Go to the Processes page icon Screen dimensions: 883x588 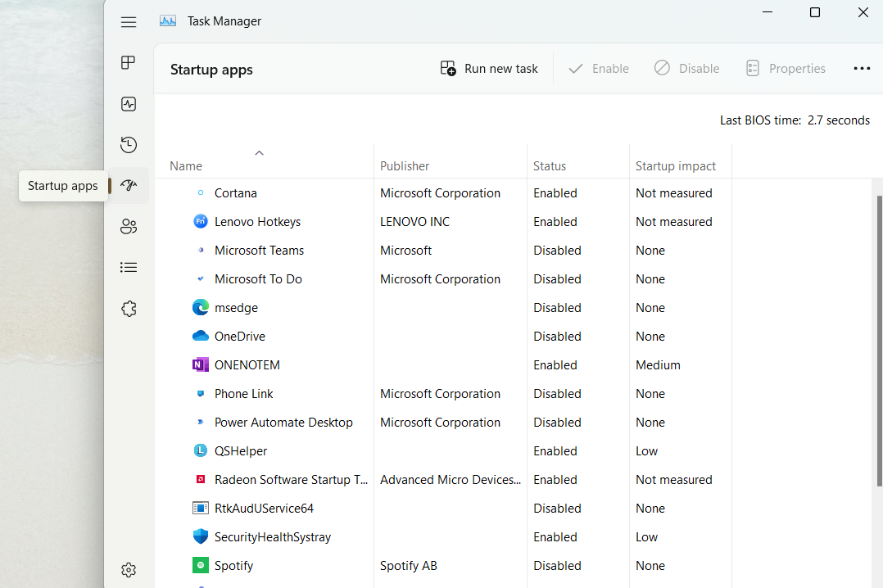pyautogui.click(x=129, y=63)
